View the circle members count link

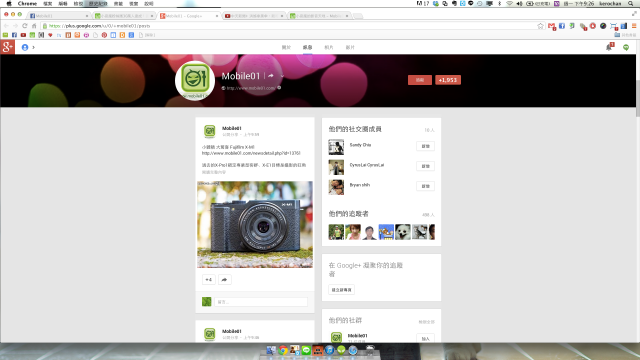pyautogui.click(x=429, y=130)
